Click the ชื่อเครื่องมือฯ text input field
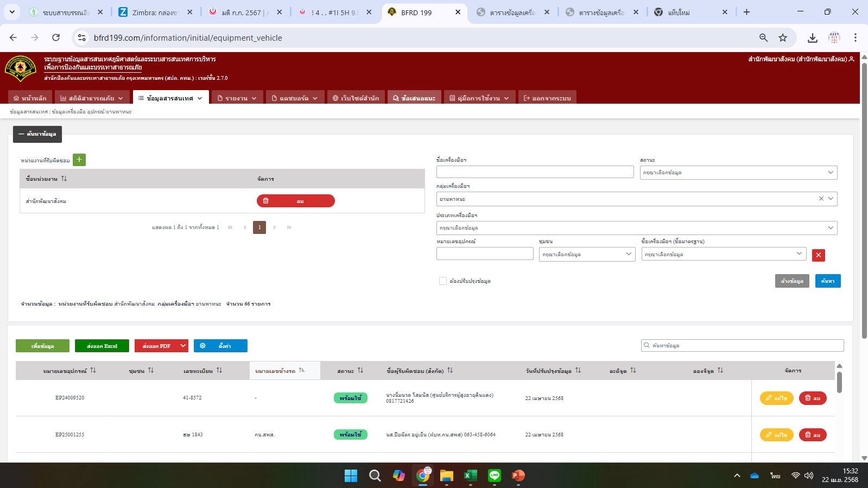This screenshot has height=488, width=868. [535, 172]
